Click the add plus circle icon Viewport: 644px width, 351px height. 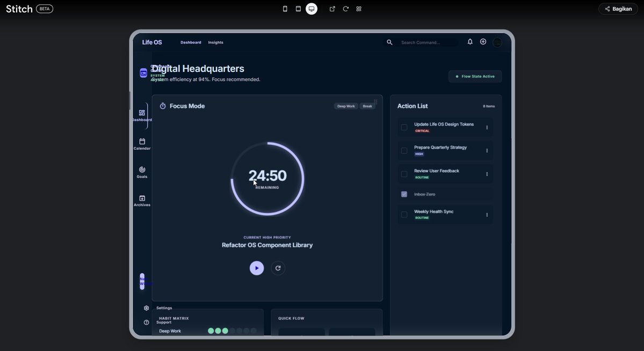[x=483, y=42]
